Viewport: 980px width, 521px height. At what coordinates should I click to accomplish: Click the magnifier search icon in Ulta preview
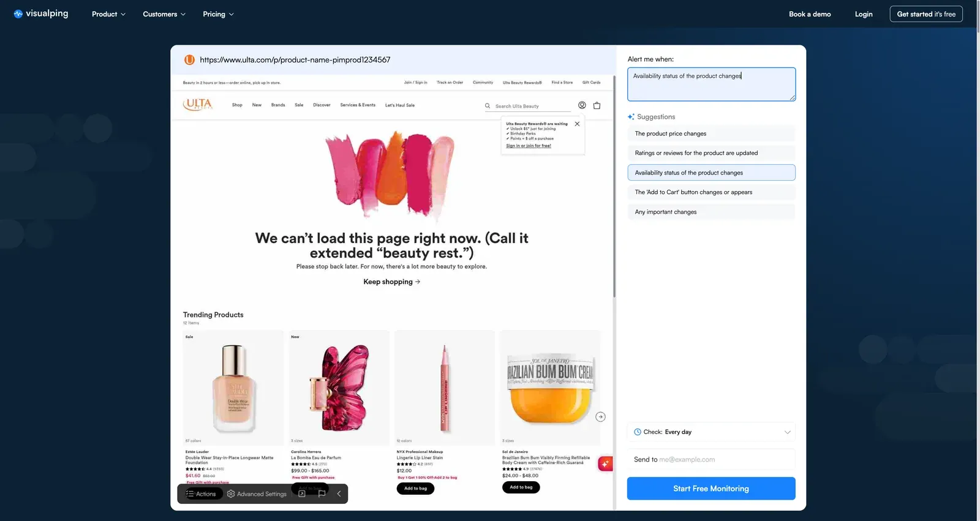(488, 106)
